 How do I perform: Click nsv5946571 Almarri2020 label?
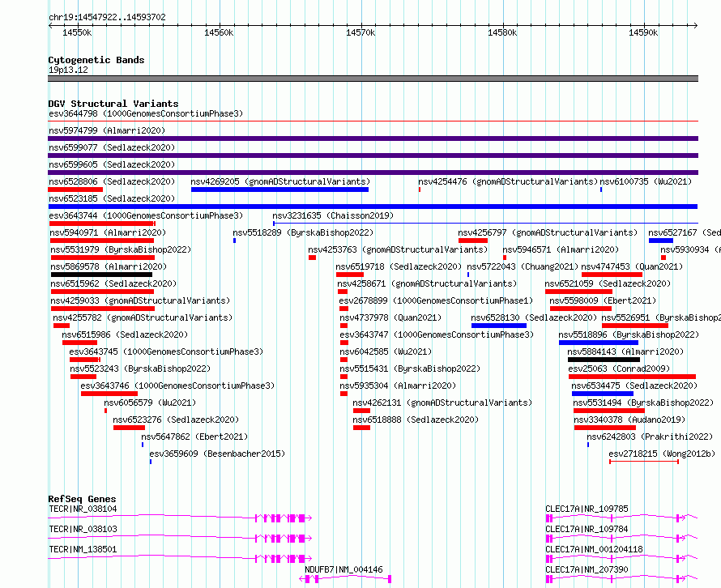point(561,249)
